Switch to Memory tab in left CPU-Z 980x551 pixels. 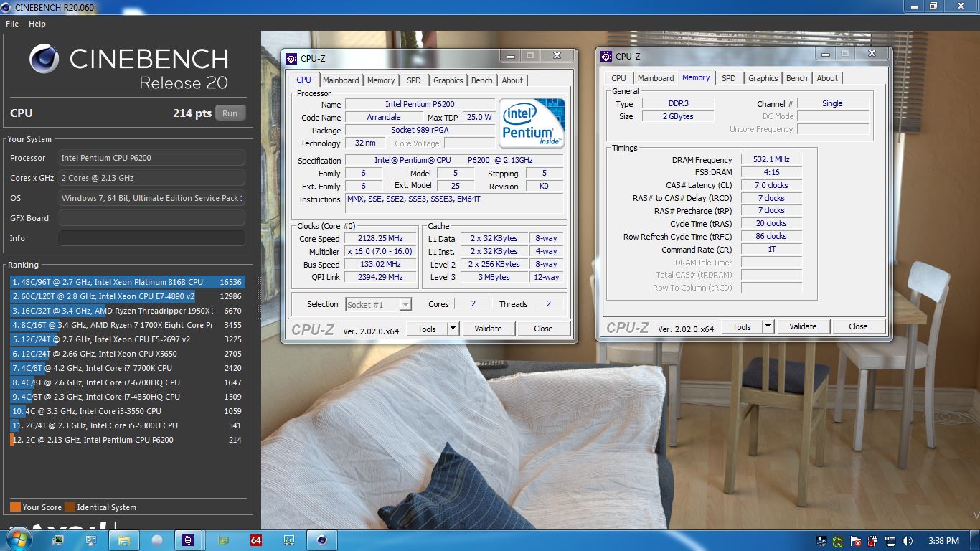pyautogui.click(x=381, y=80)
